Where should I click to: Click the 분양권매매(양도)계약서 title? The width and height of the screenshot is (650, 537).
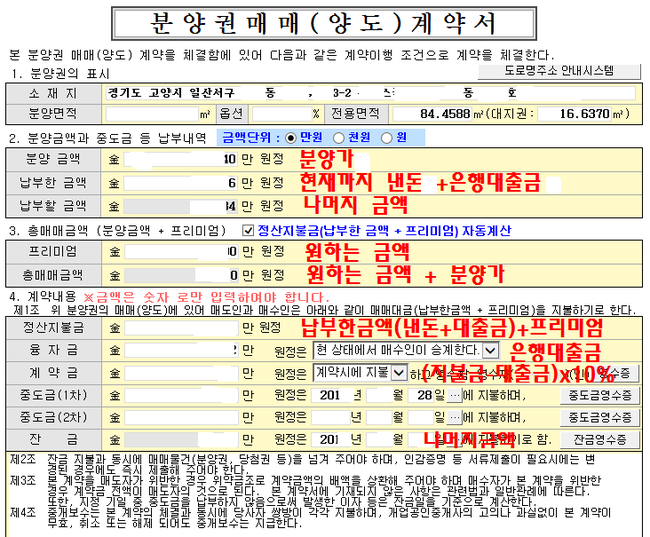(x=324, y=23)
